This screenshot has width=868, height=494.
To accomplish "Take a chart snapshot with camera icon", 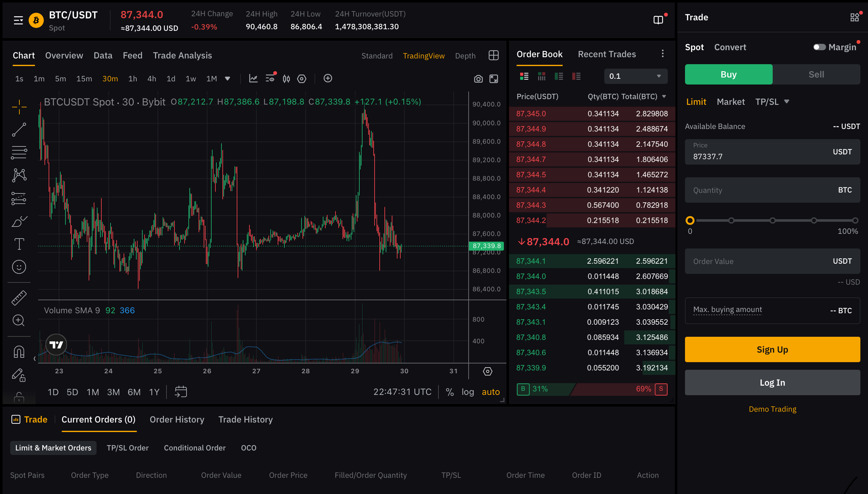I will pos(478,79).
